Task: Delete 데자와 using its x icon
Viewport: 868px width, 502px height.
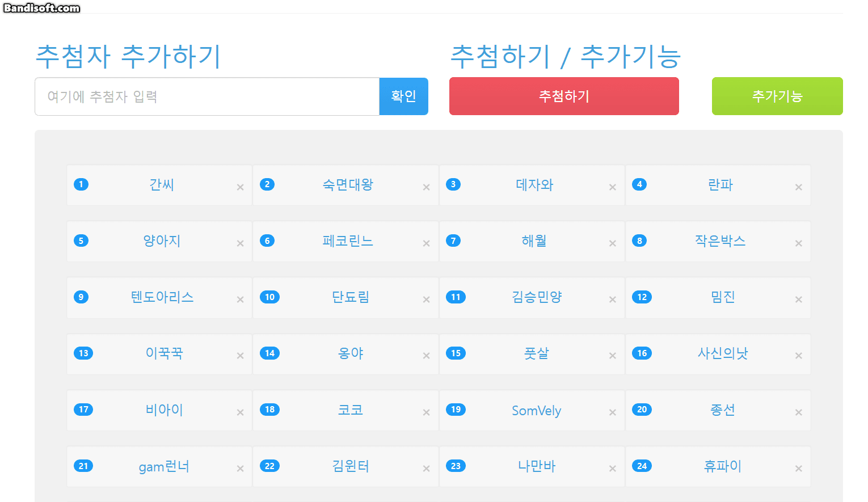Action: coord(612,187)
